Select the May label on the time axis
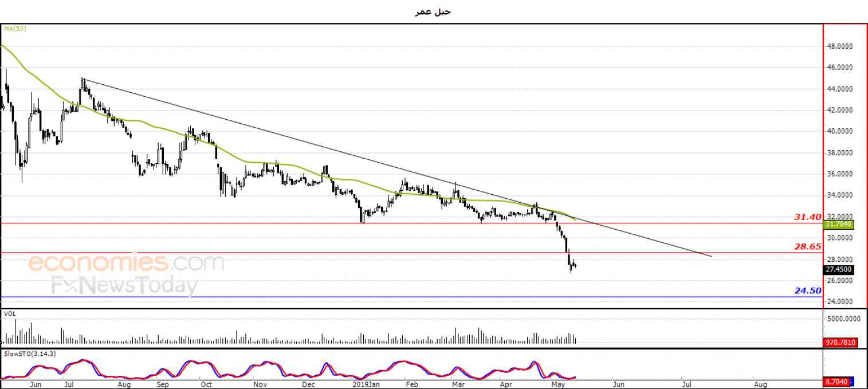 point(557,384)
